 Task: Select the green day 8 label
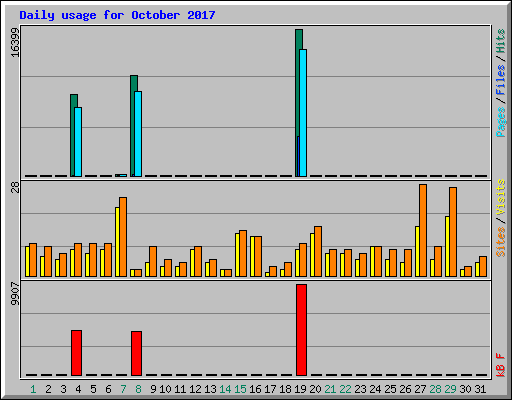[x=138, y=389]
